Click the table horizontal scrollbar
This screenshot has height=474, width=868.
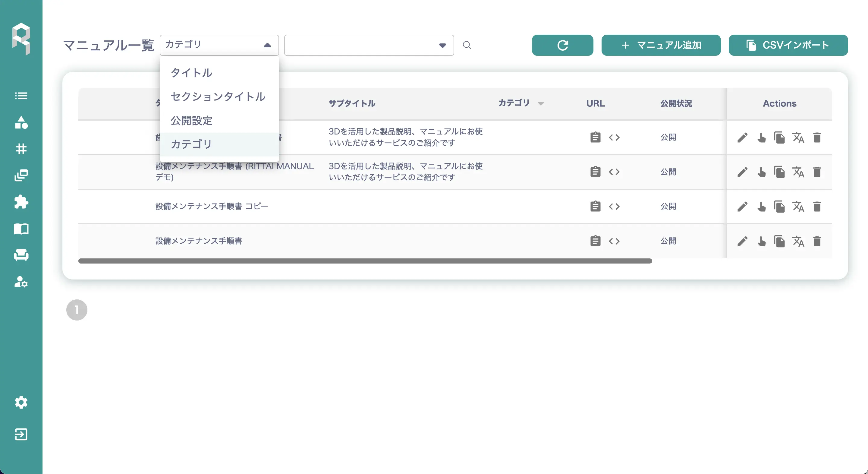tap(365, 261)
